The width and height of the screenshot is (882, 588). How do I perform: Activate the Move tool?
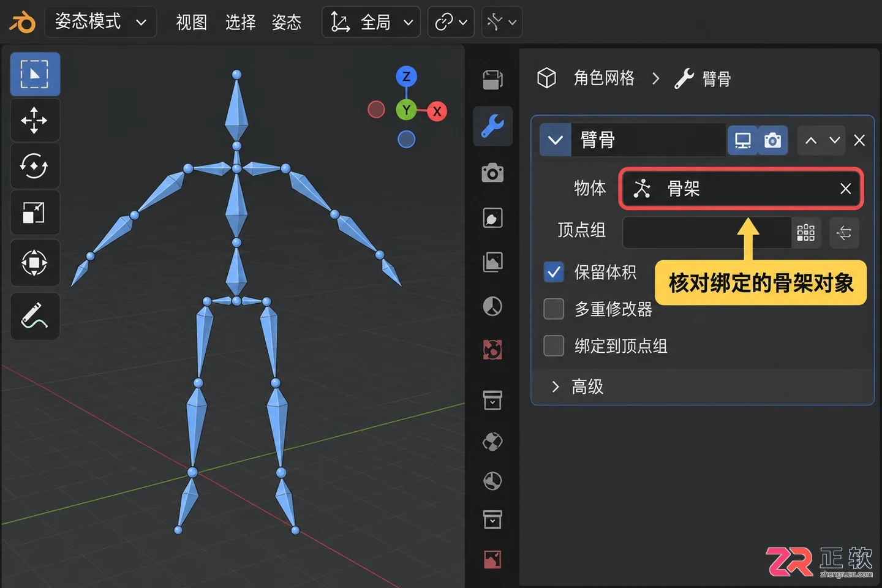click(35, 120)
